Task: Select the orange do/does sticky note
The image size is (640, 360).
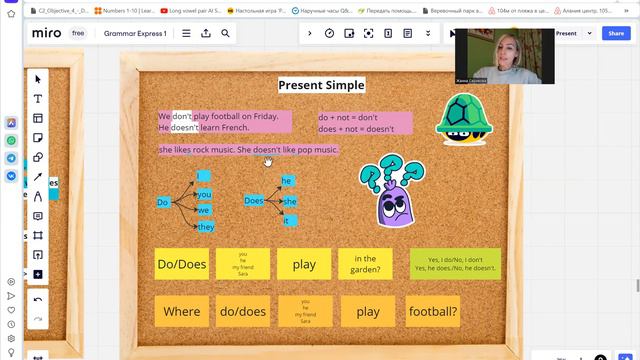Action: point(243,311)
